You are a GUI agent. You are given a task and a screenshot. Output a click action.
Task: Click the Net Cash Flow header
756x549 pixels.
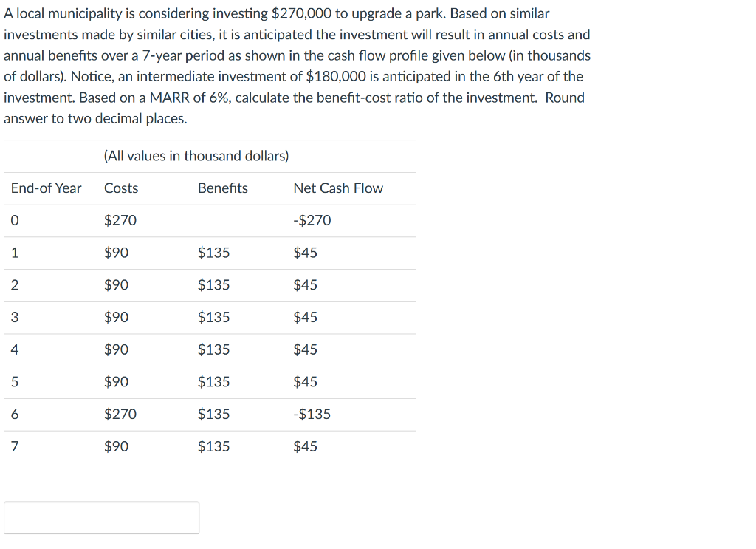click(338, 188)
